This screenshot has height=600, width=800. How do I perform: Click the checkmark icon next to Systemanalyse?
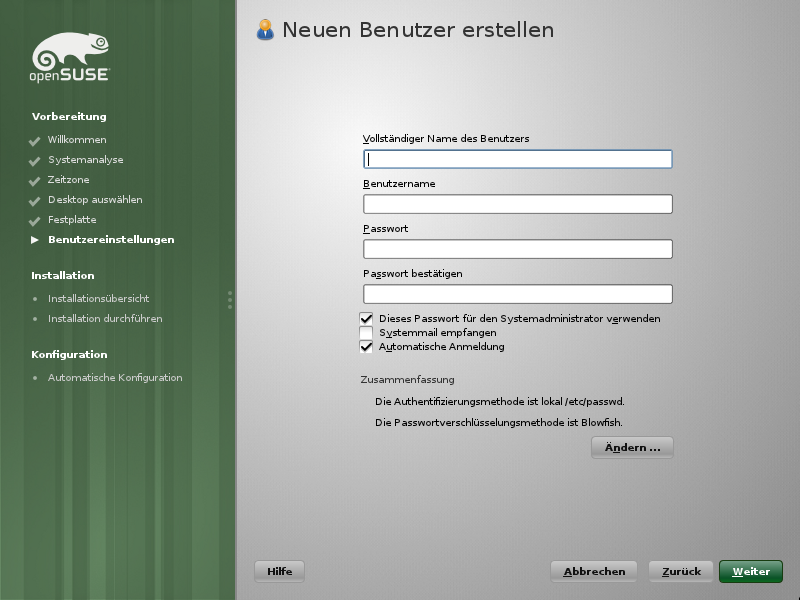[x=35, y=161]
